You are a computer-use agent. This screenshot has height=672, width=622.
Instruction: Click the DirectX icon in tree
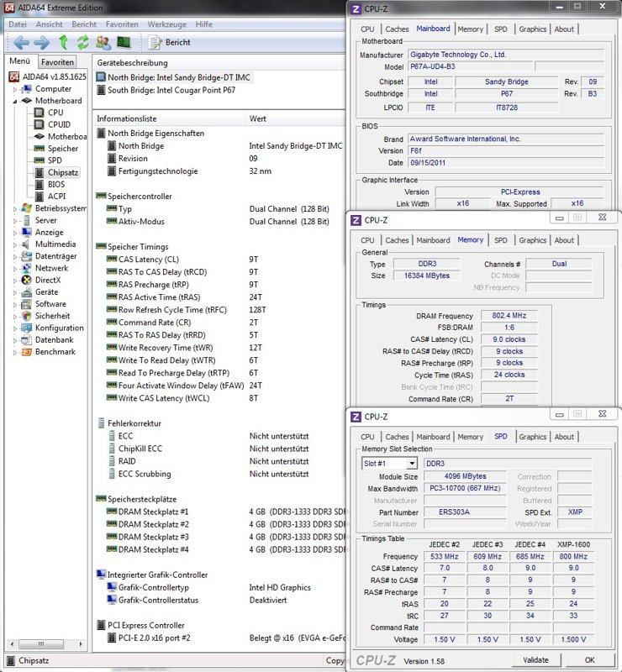27,281
